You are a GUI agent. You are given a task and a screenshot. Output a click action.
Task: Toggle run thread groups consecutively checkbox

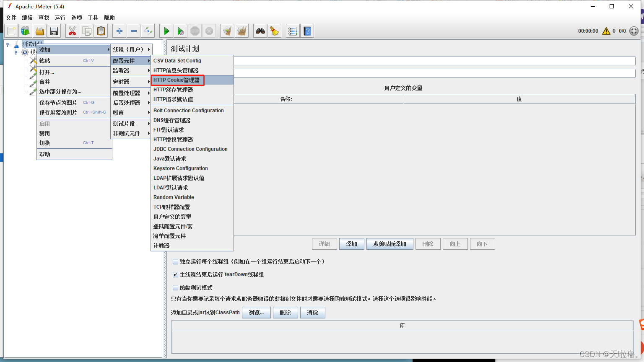pos(176,261)
